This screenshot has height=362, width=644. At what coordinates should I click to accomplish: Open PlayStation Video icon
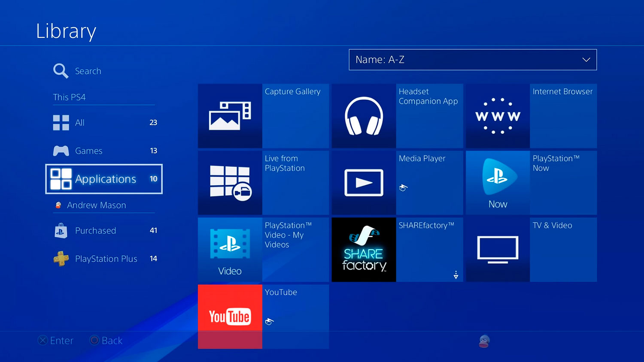click(x=230, y=250)
